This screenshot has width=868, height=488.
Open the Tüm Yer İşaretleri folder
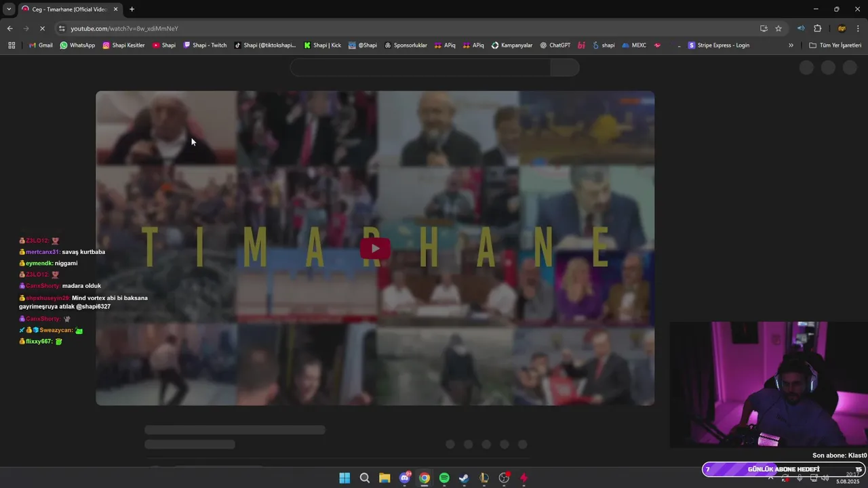(835, 45)
